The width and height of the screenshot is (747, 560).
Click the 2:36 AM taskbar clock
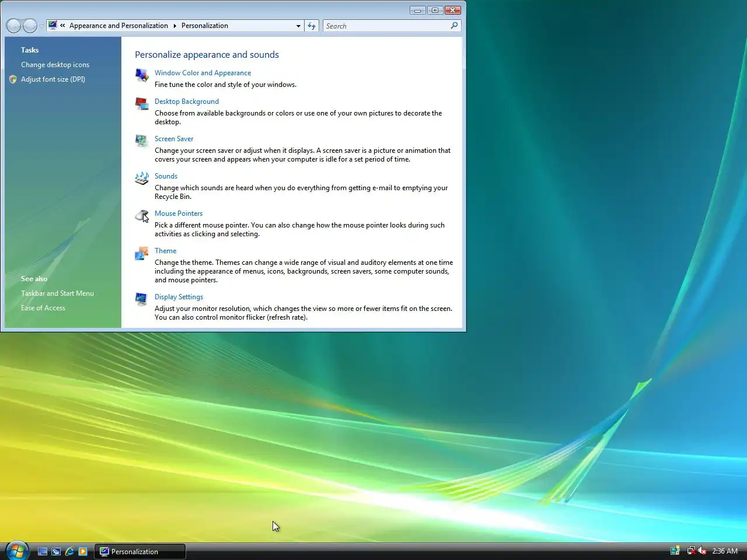(x=725, y=551)
